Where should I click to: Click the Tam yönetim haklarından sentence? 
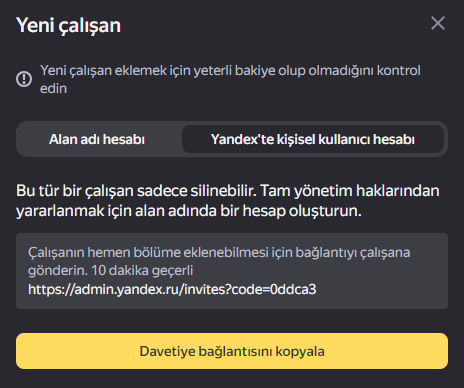point(349,191)
